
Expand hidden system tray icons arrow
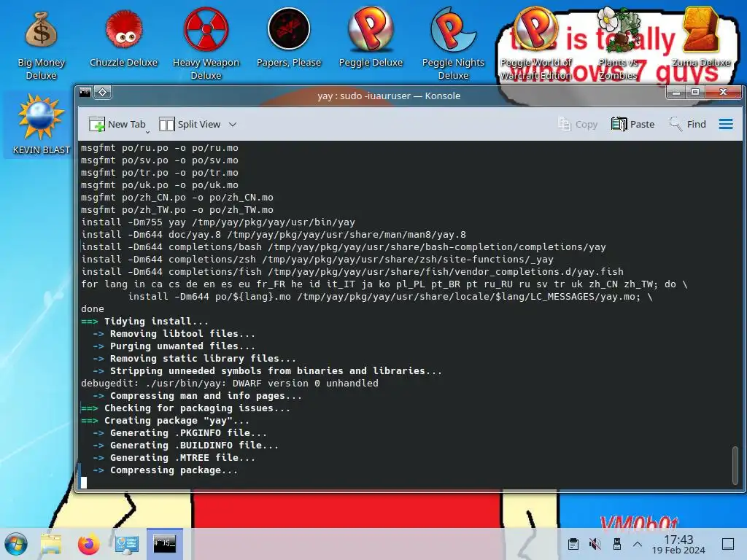click(638, 544)
